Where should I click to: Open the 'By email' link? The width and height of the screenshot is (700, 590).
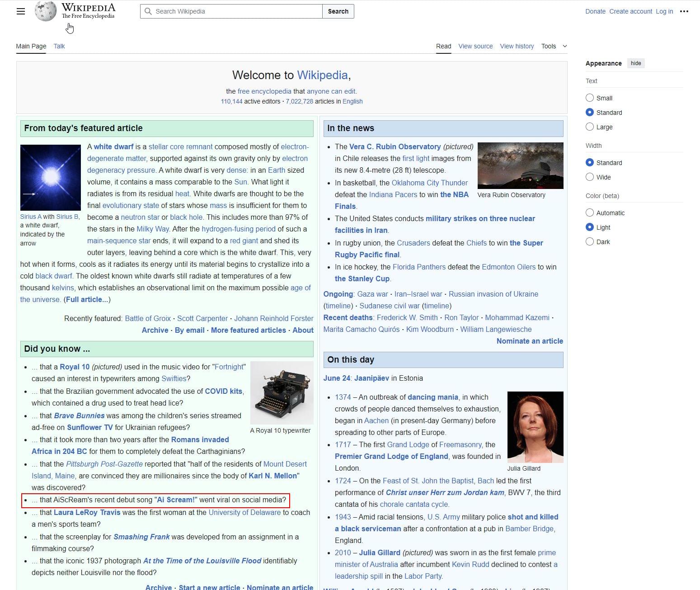click(x=190, y=330)
